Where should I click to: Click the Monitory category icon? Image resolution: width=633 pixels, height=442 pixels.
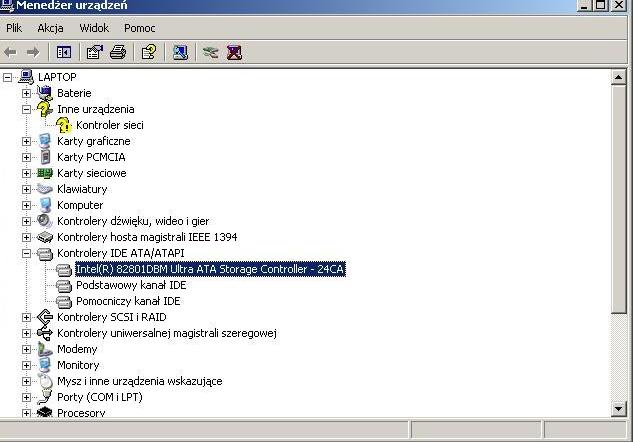click(x=45, y=365)
